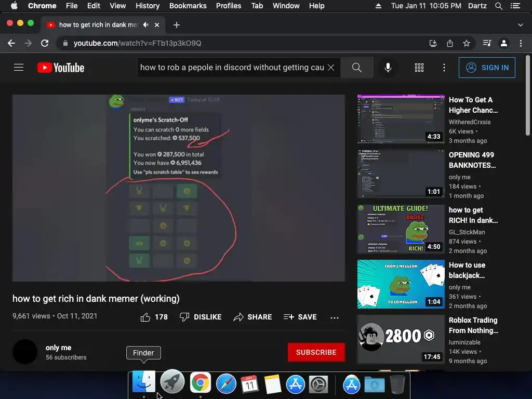Open the Trash in the dock
532x399 pixels.
tap(397, 384)
